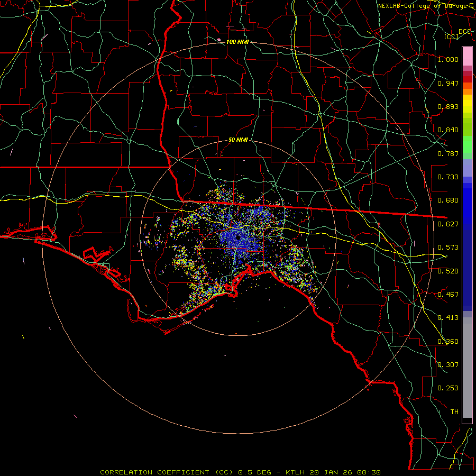Click the 0.413 scale value

click(448, 318)
